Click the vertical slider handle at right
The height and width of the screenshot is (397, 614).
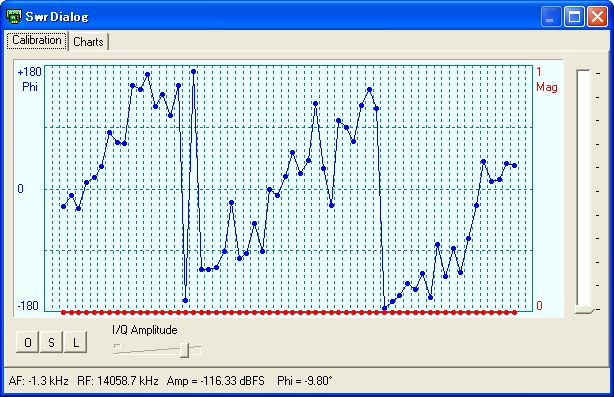tap(585, 310)
